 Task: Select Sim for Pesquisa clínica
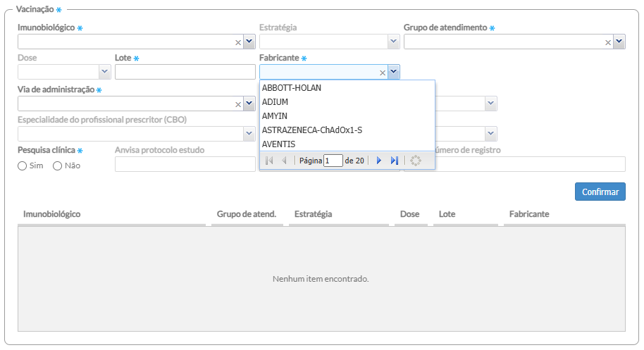tap(23, 165)
